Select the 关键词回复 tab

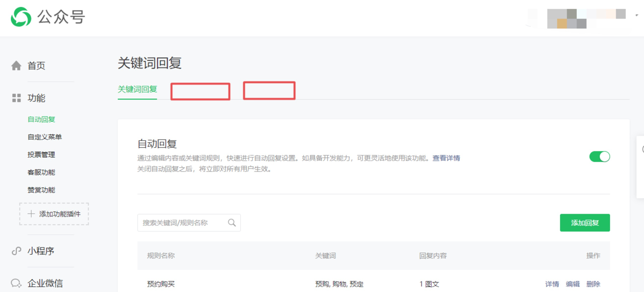point(137,89)
